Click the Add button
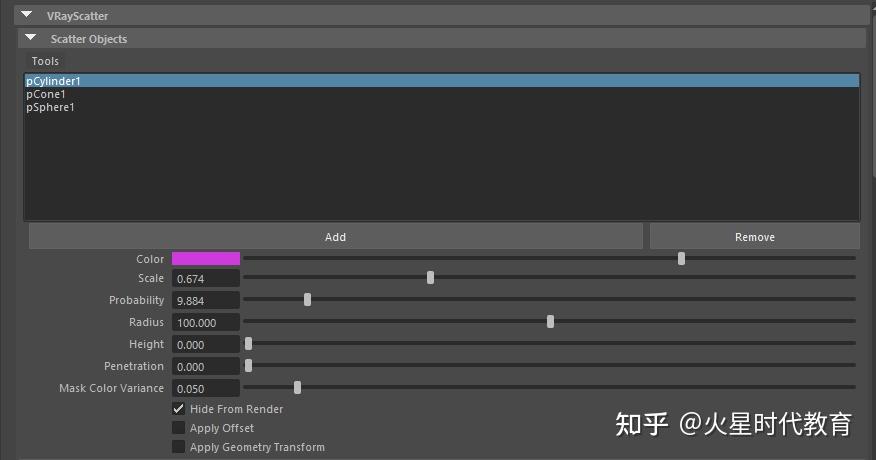The width and height of the screenshot is (876, 460). point(335,237)
